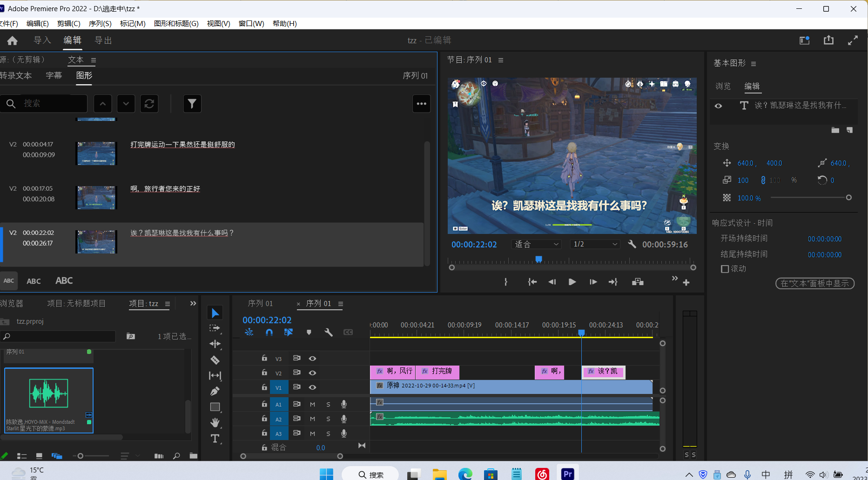868x480 pixels.
Task: Export frame with the camera icon
Action: click(x=638, y=282)
